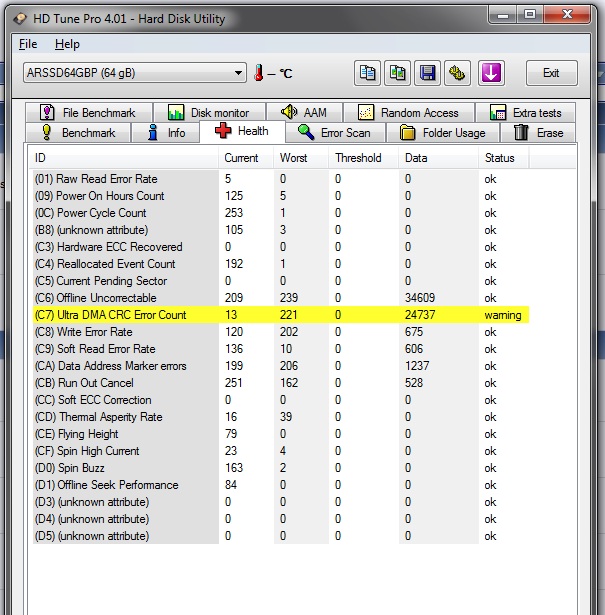
Task: Switch to the Random Access tab
Action: [409, 113]
